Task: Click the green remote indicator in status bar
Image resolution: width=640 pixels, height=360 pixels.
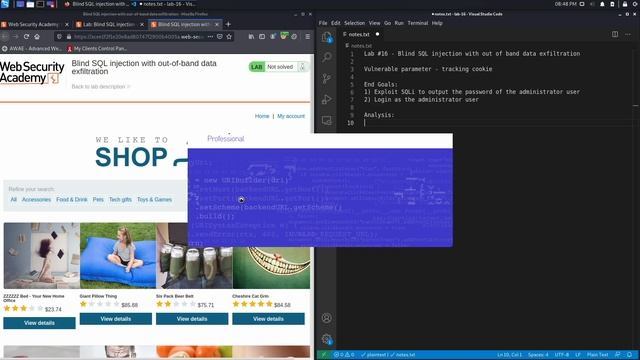Action: pyautogui.click(x=324, y=355)
